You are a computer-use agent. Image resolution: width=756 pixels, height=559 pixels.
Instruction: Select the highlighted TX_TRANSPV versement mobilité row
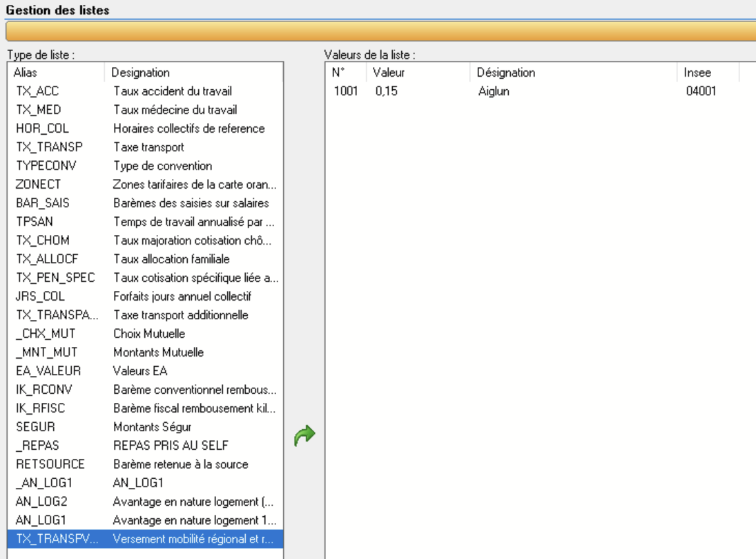tap(146, 539)
